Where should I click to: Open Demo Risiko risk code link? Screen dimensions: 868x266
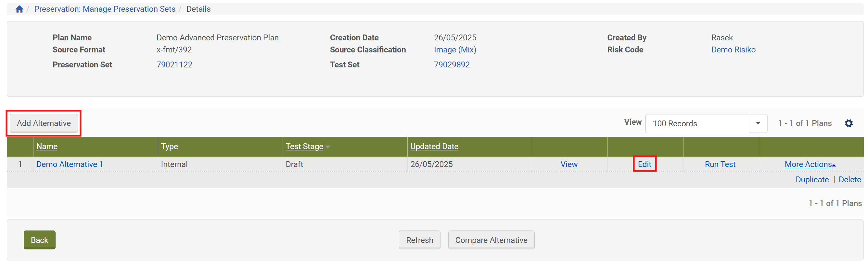click(733, 49)
